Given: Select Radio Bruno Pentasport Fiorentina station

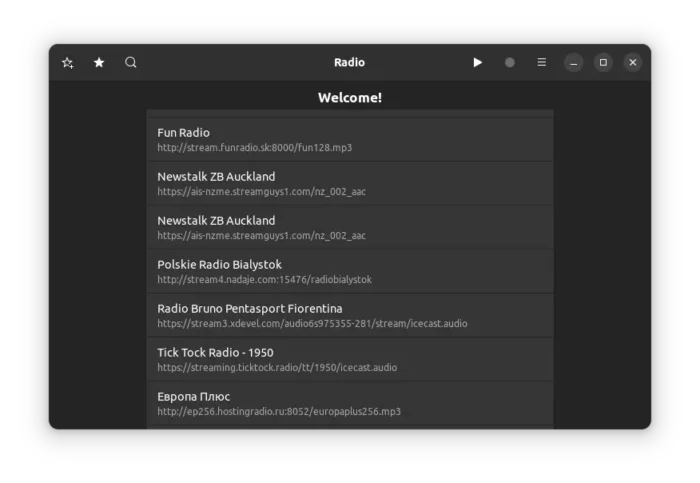Looking at the screenshot, I should [x=350, y=316].
